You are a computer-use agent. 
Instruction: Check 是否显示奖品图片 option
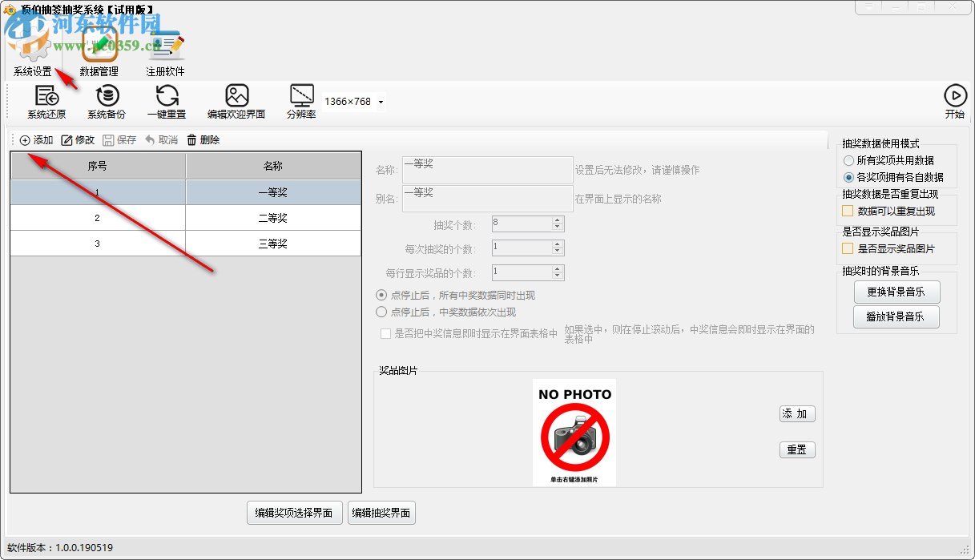pos(847,248)
